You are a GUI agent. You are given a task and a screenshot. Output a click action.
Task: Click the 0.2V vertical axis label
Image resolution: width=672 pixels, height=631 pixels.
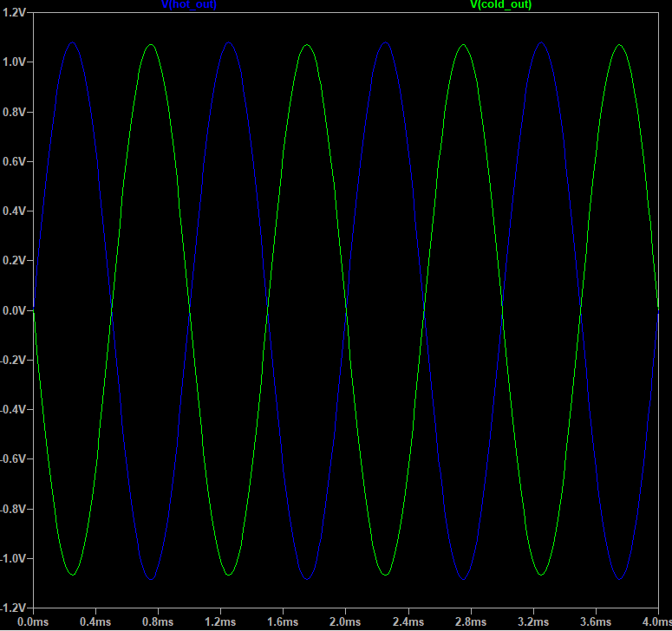[x=15, y=260]
